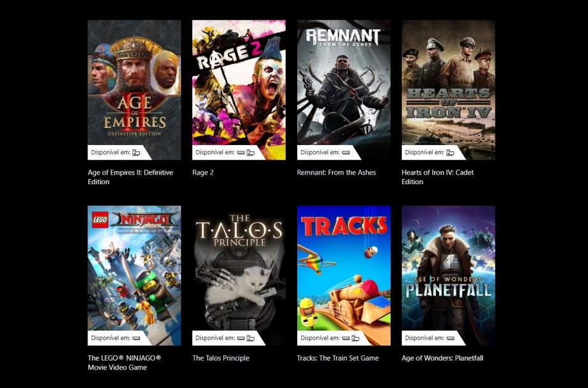Click the PC icon on Talos Principle badge
Screen dimensions: 588x388
(x=251, y=338)
